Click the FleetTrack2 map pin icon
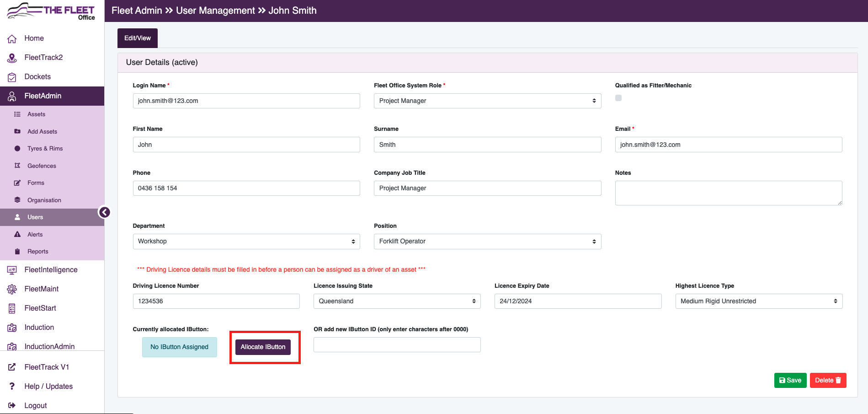The height and width of the screenshot is (414, 868). [12, 58]
